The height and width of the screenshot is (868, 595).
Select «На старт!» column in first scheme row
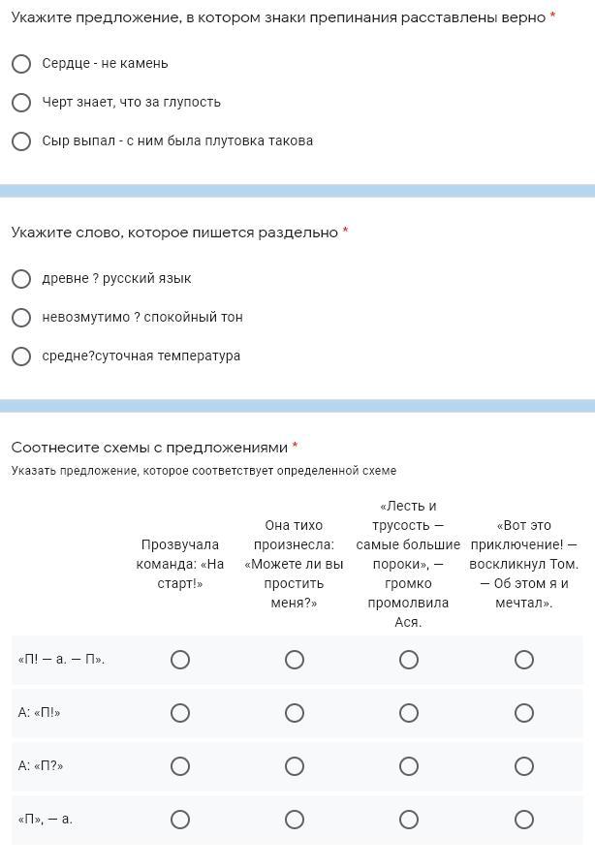tap(180, 660)
